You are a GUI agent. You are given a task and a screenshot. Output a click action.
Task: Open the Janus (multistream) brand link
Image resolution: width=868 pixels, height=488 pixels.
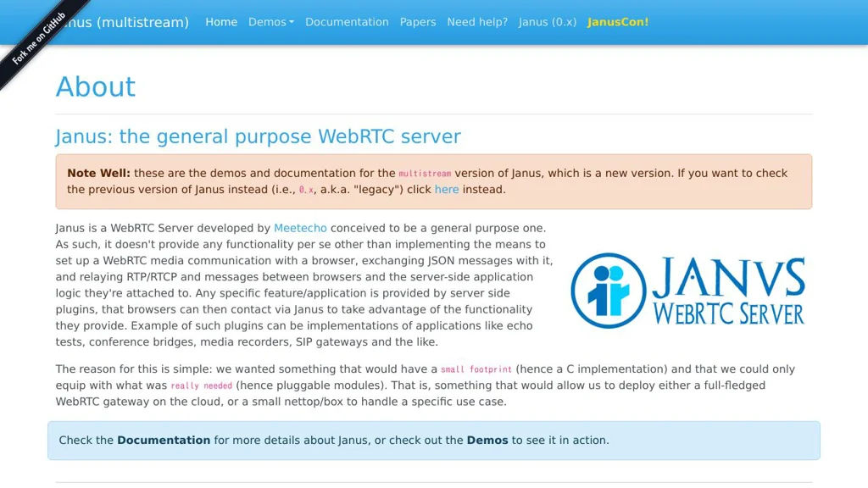(x=122, y=22)
